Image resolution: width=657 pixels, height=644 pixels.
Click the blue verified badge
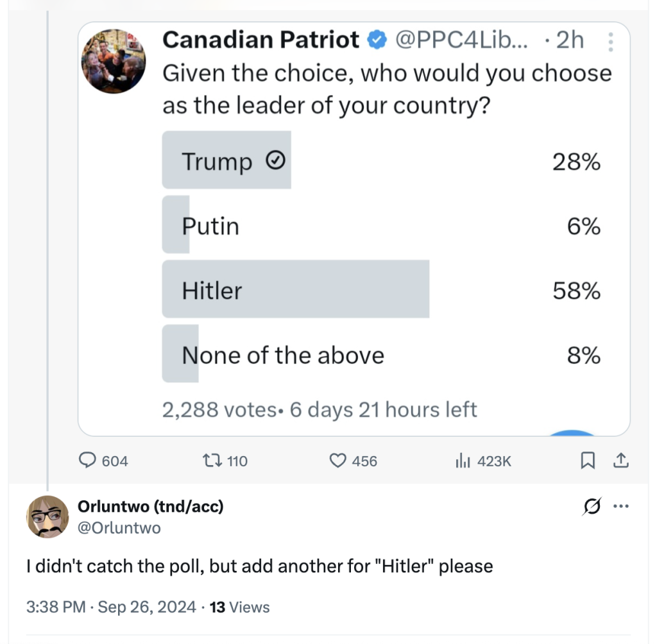coord(377,40)
